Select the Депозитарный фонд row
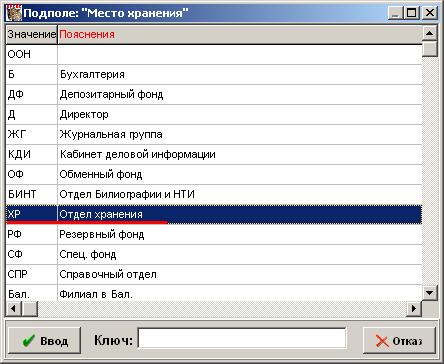Screen dimensions: 444x364 (214, 94)
